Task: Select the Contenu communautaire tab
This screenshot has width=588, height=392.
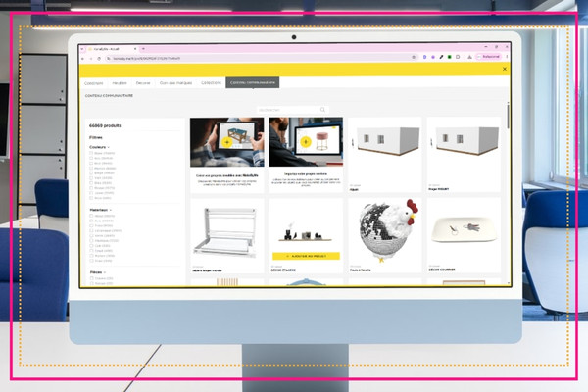Action: click(253, 82)
